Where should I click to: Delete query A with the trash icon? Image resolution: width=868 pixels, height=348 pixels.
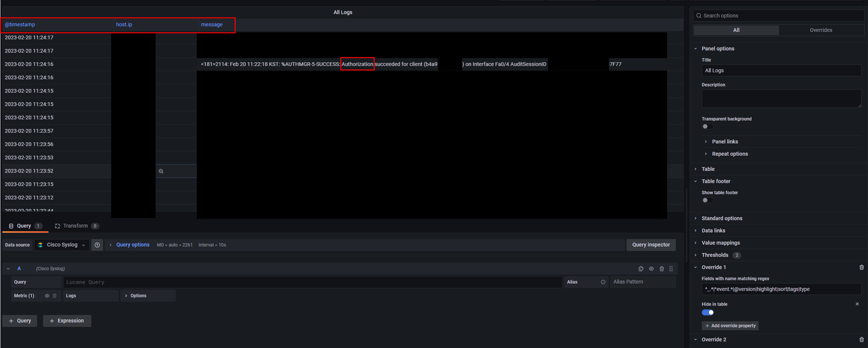pyautogui.click(x=661, y=269)
